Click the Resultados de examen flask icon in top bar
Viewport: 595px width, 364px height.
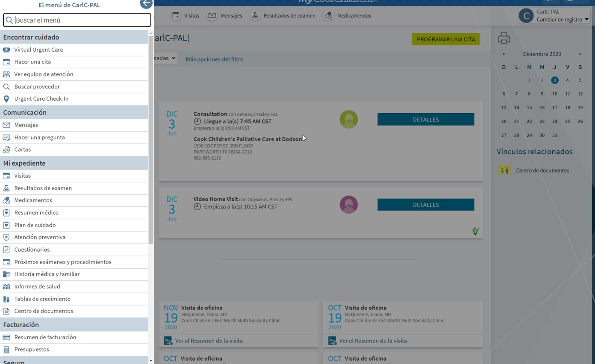pyautogui.click(x=255, y=16)
